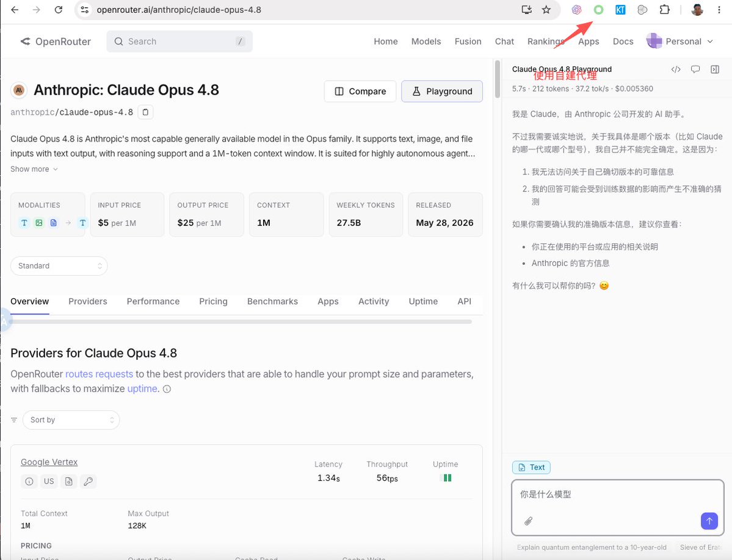This screenshot has width=732, height=560.
Task: Open Chat in the top navigation
Action: tap(504, 41)
